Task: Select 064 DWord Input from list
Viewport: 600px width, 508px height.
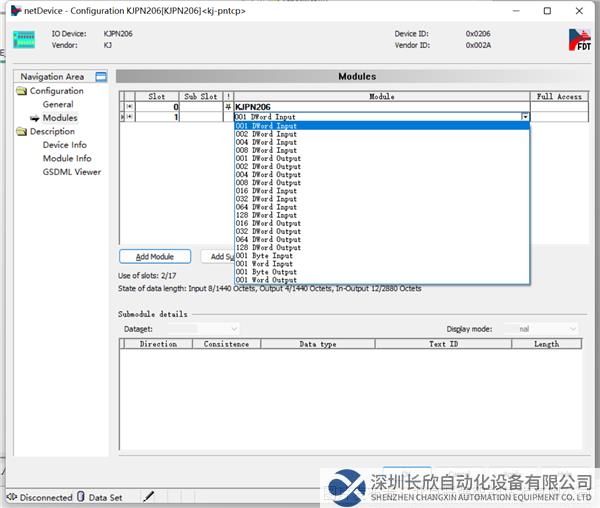Action: point(266,207)
